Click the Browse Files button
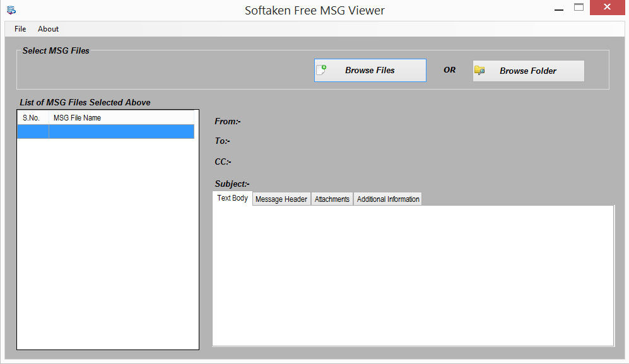629x364 pixels. pos(370,70)
